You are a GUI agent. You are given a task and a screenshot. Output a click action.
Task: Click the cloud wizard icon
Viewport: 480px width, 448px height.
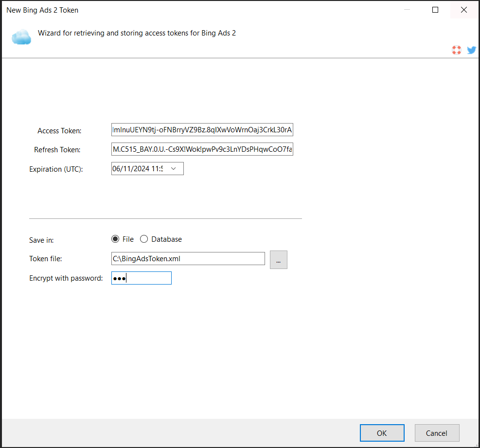coord(21,37)
